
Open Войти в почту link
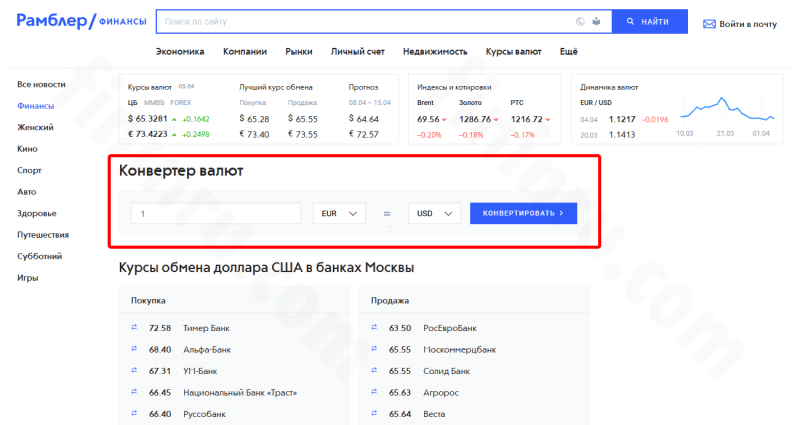click(x=748, y=24)
